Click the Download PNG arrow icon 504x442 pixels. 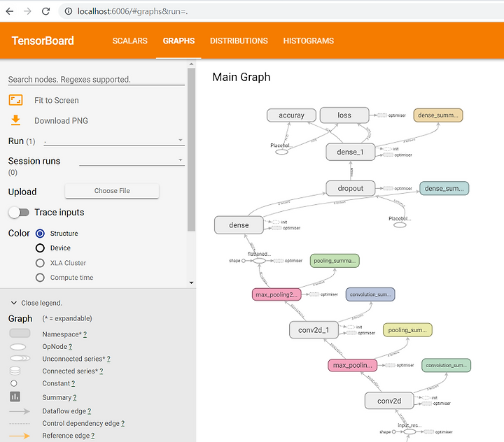pos(15,120)
